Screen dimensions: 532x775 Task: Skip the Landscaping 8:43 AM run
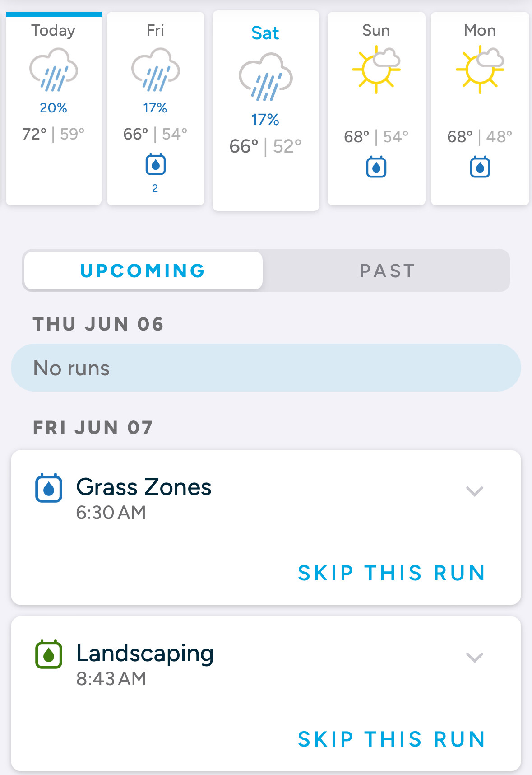point(392,739)
